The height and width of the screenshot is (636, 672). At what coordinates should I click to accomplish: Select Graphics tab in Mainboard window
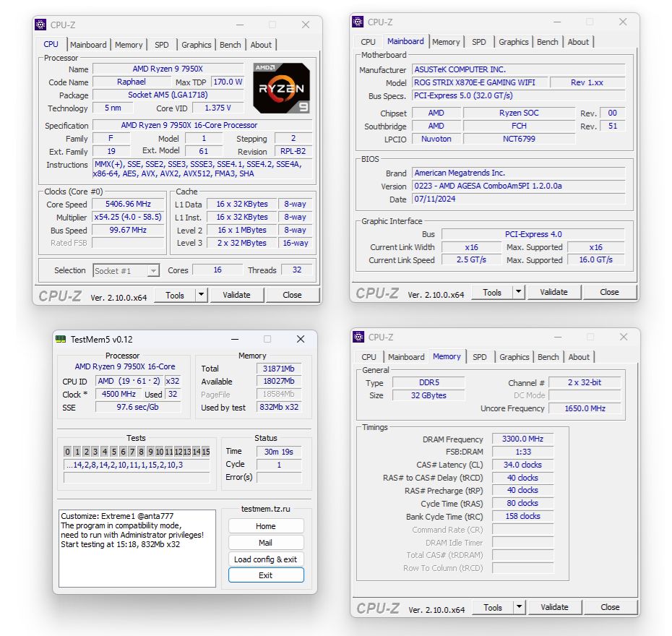coord(514,42)
